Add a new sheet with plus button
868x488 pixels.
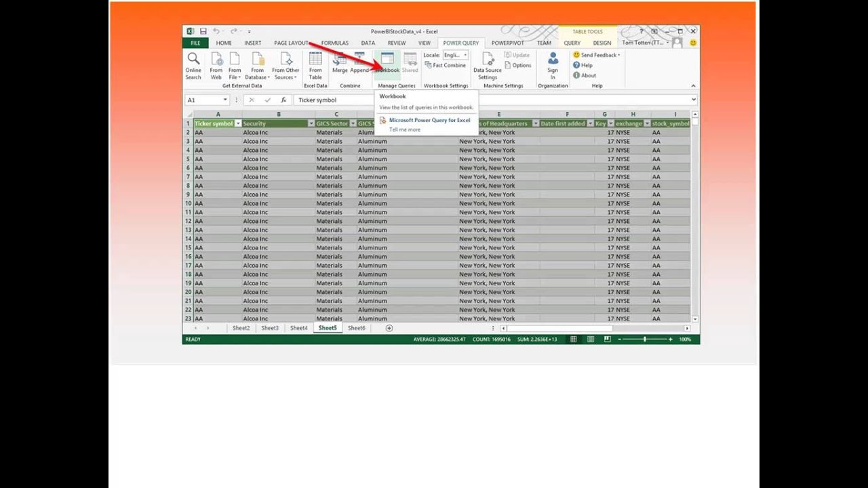[x=389, y=328]
